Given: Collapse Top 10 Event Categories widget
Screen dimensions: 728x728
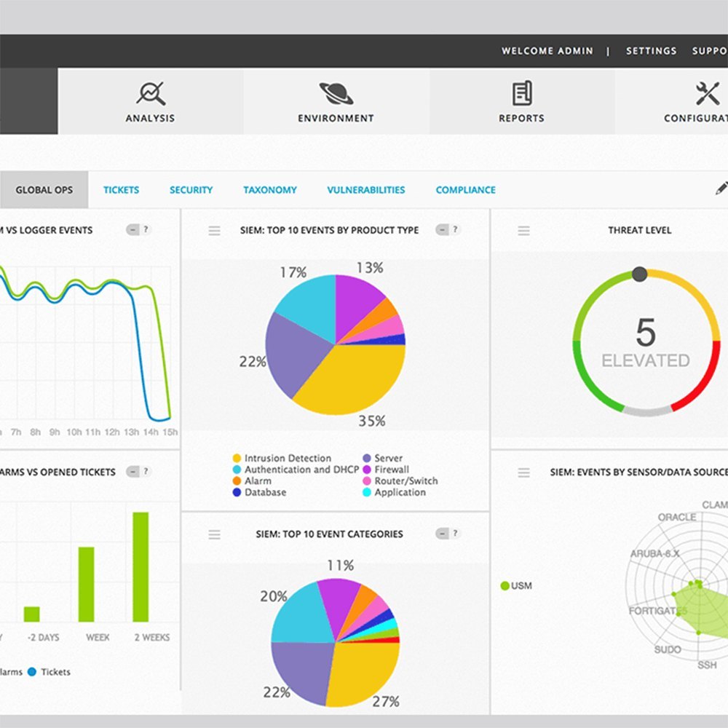Looking at the screenshot, I should click(442, 534).
